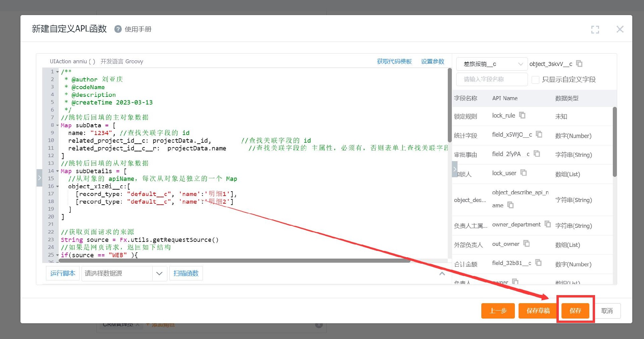Copy the field_x5WjO__c API name
This screenshot has height=339, width=644.
click(x=539, y=134)
